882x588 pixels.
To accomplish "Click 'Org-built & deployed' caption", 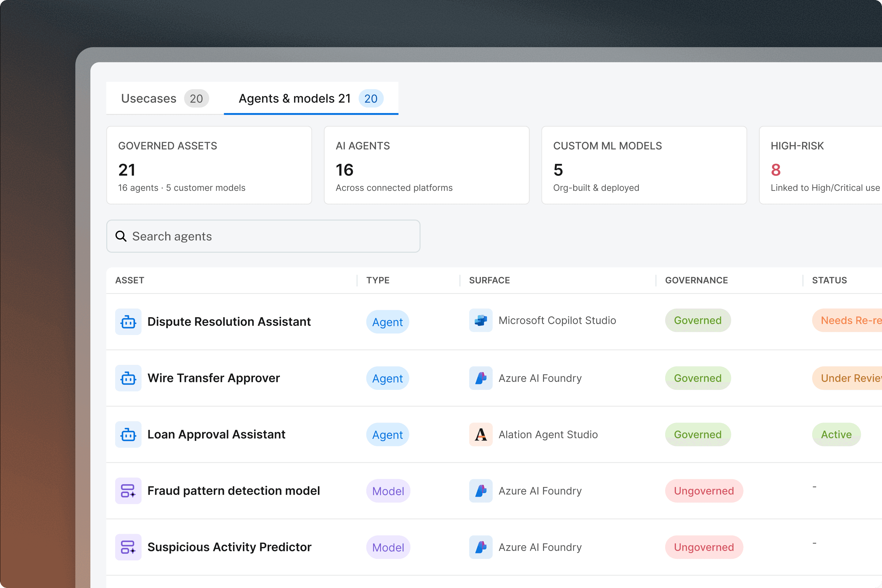I will pos(596,187).
